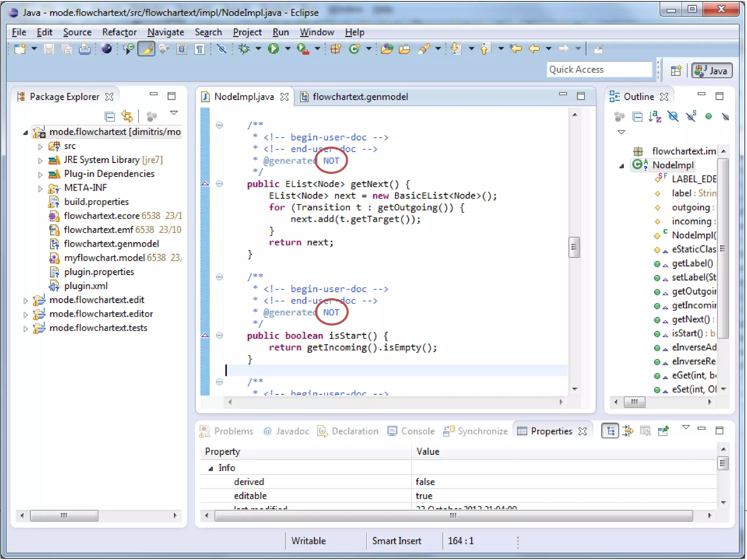Toggle Show Categories in Properties view

pyautogui.click(x=610, y=431)
